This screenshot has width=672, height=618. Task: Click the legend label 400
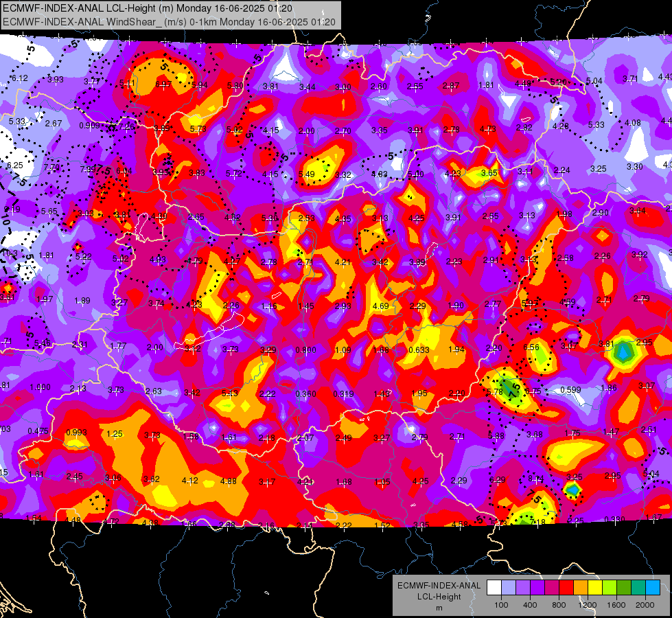[x=530, y=605]
